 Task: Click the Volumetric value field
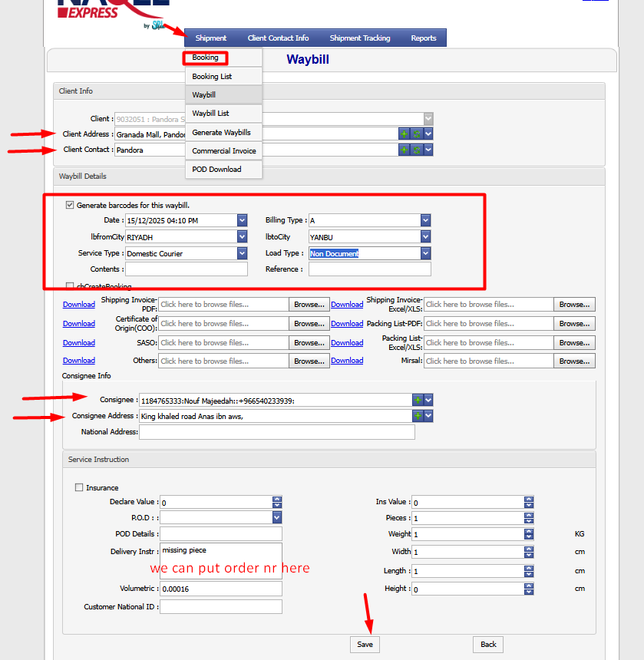pos(221,589)
